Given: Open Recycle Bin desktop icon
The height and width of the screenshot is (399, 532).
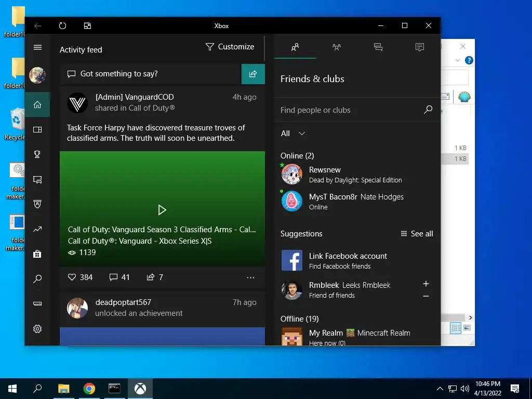Looking at the screenshot, I should pos(15,124).
